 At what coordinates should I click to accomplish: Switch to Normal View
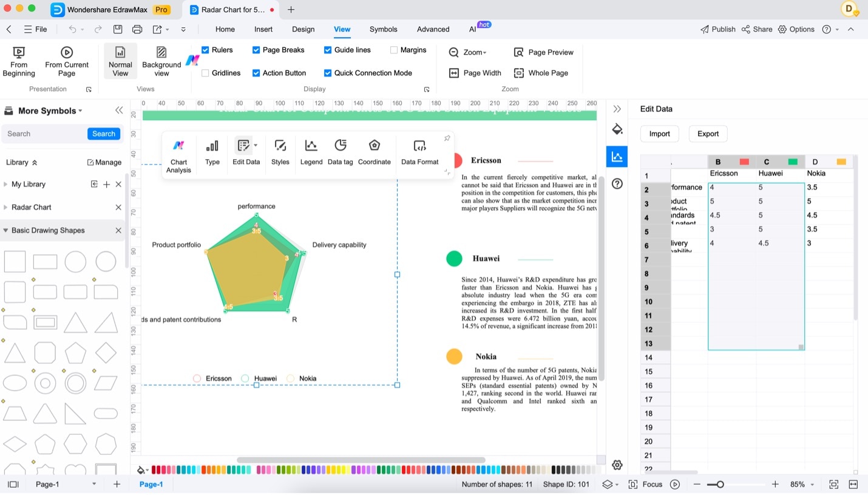(x=120, y=61)
